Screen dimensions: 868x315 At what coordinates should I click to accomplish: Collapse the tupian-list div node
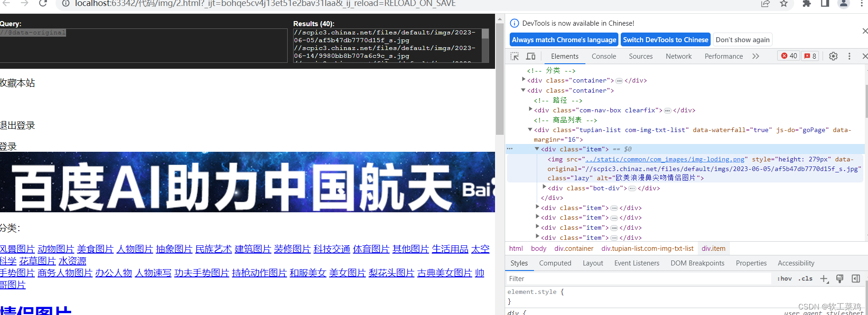(530, 129)
